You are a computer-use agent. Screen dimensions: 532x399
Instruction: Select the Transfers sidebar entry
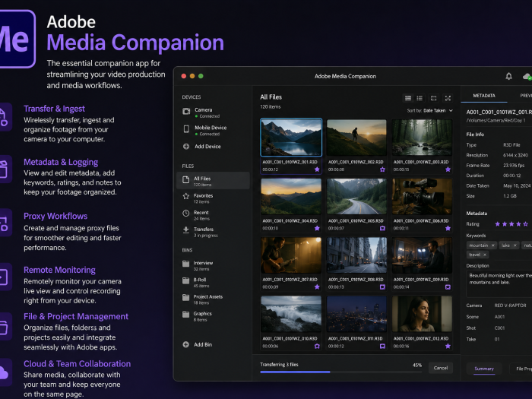pos(213,232)
